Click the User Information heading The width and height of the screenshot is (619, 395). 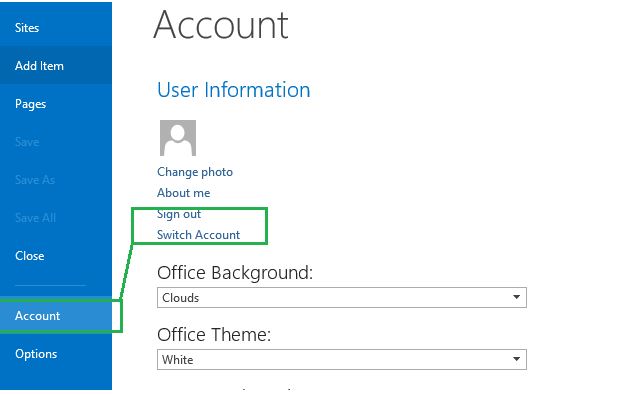[x=234, y=90]
